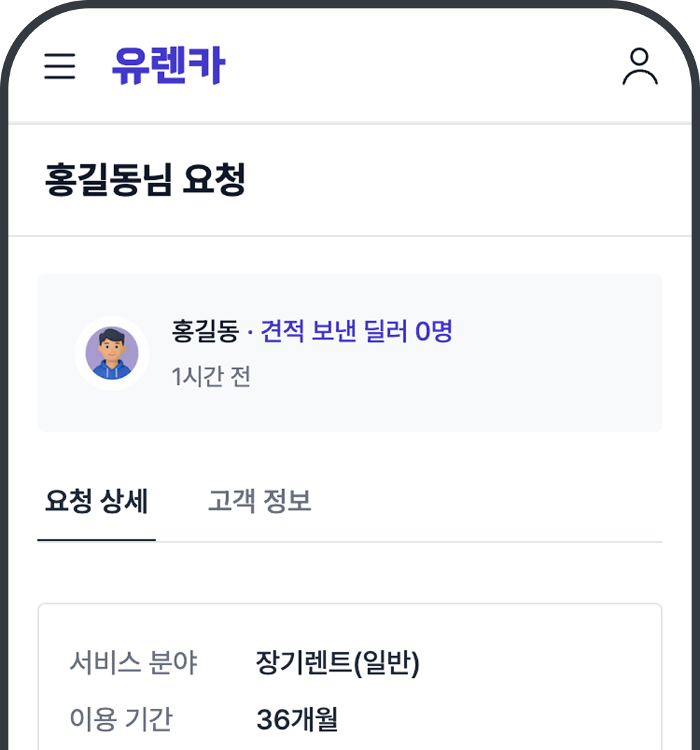This screenshot has width=700, height=750.
Task: Click the 서비스 분야 label
Action: point(133,662)
